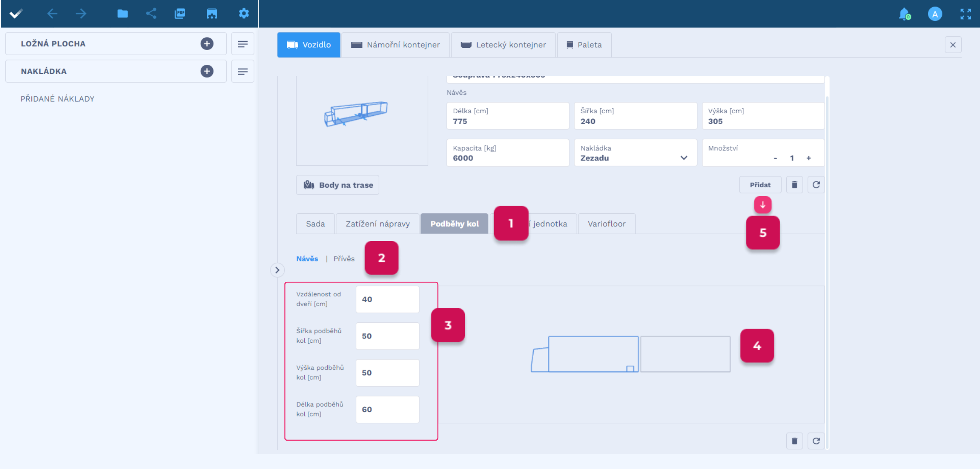Image resolution: width=980 pixels, height=469 pixels.
Task: Open the share icon in toolbar
Action: pyautogui.click(x=151, y=14)
